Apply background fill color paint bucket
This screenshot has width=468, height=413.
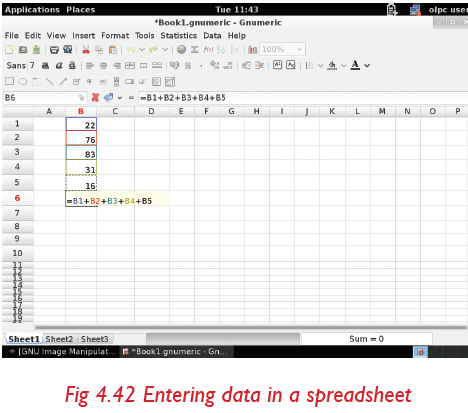[332, 65]
